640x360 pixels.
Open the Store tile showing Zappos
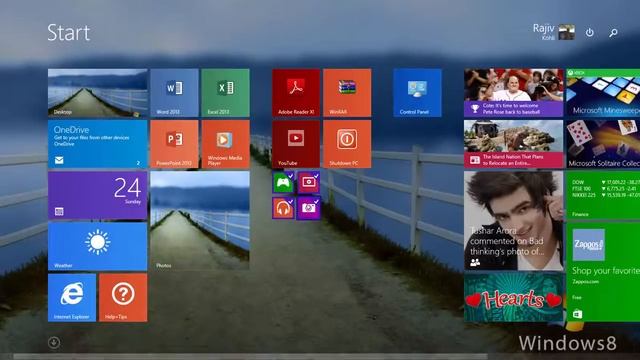click(x=603, y=272)
